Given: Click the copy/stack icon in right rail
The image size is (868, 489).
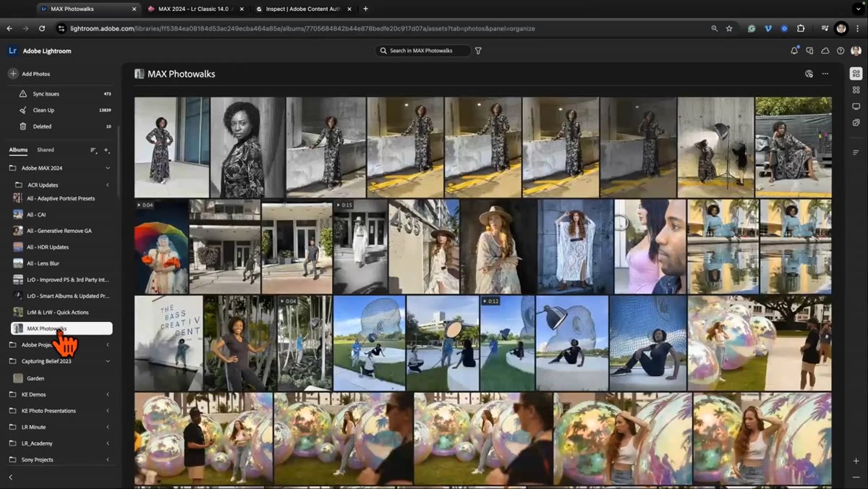Looking at the screenshot, I should coord(856,123).
